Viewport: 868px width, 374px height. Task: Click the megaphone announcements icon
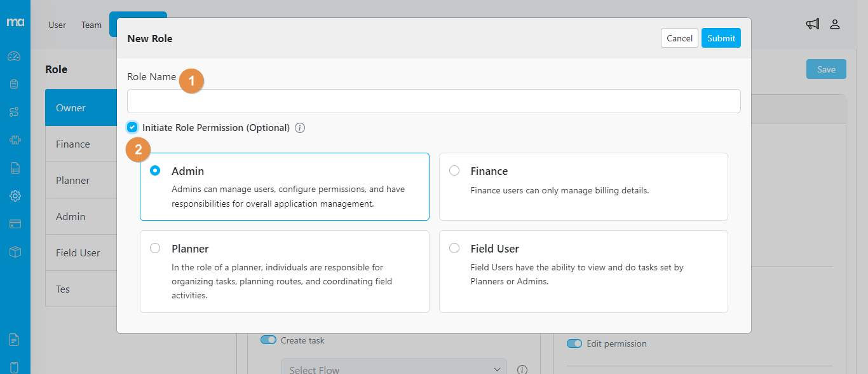[x=813, y=24]
